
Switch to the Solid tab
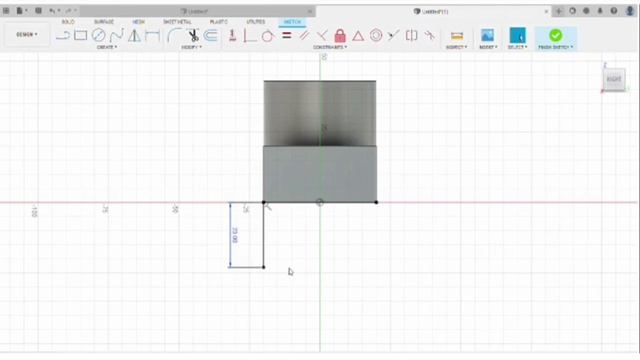pyautogui.click(x=68, y=22)
